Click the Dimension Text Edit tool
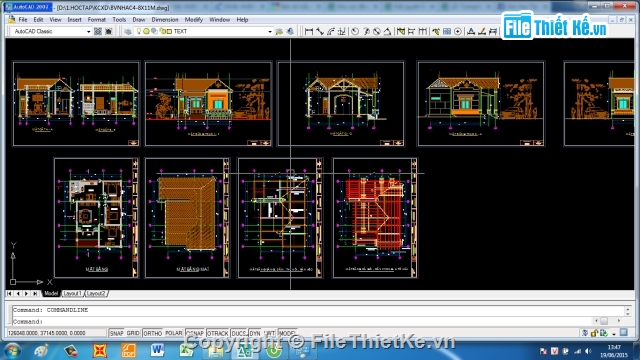 point(482,31)
